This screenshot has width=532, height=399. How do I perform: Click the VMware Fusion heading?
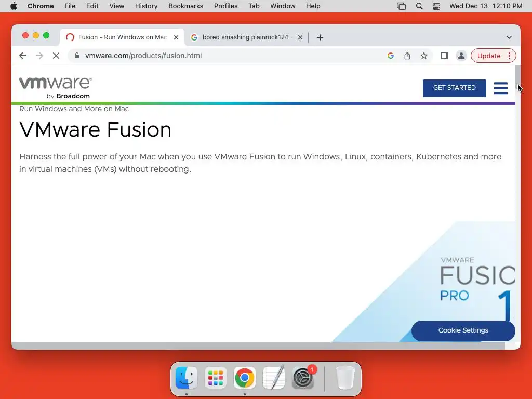[x=96, y=129]
